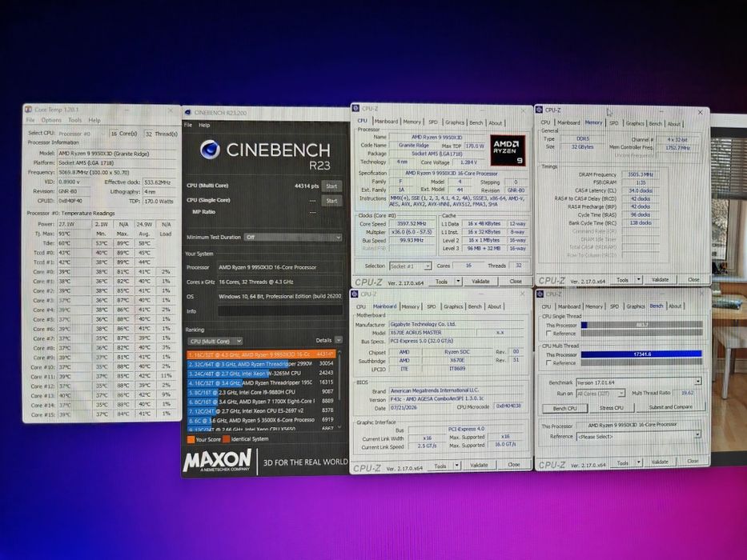
Task: Click the CPU Single Thread This Processor bar
Action: (x=641, y=325)
